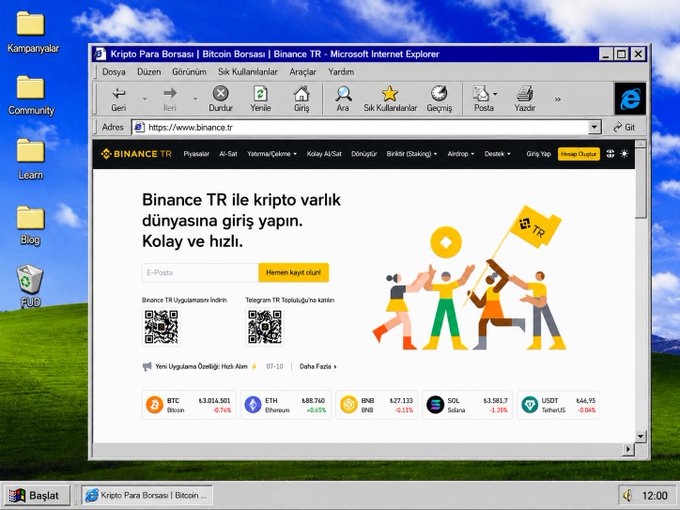
Task: Click the Daha Fazla link
Action: [318, 366]
